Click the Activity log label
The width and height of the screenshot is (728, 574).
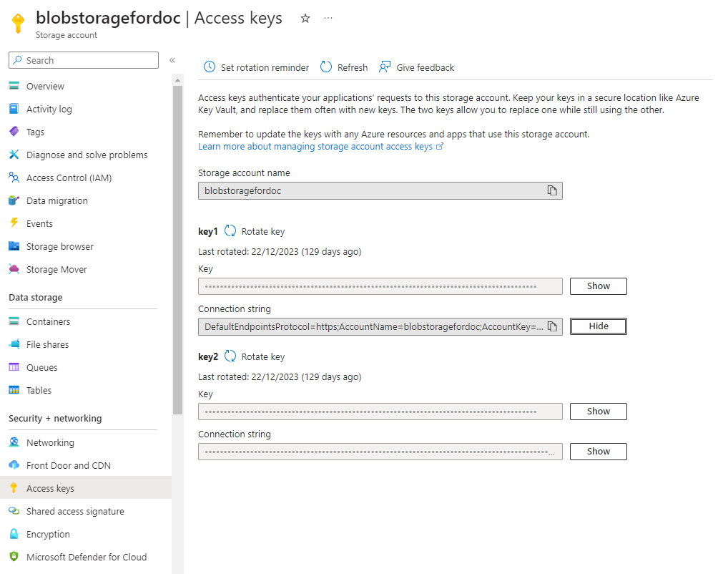pos(49,110)
